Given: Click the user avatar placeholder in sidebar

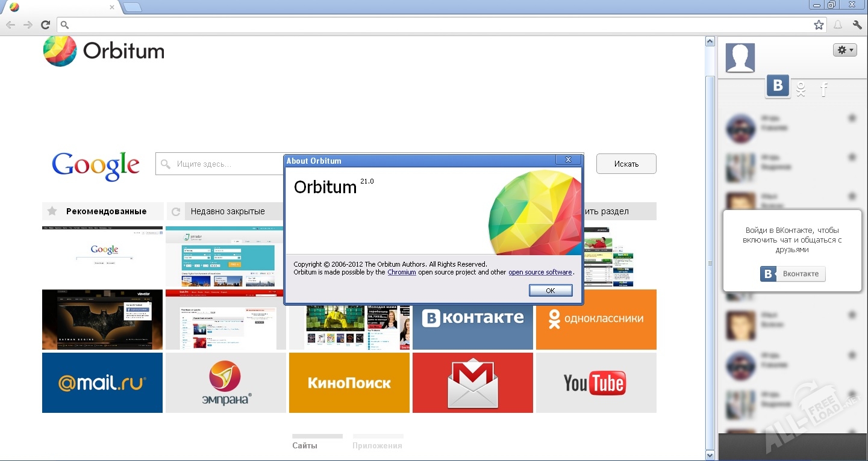Looking at the screenshot, I should coord(740,58).
